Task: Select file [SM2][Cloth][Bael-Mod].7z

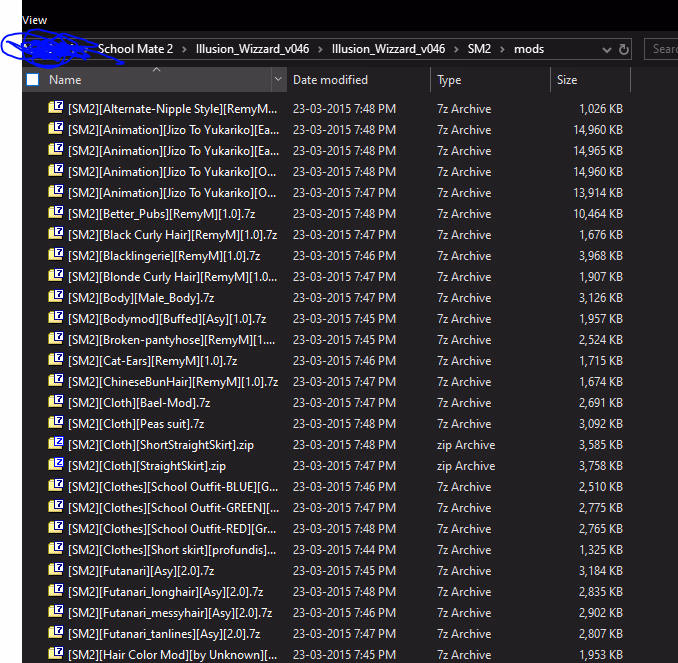Action: (139, 403)
